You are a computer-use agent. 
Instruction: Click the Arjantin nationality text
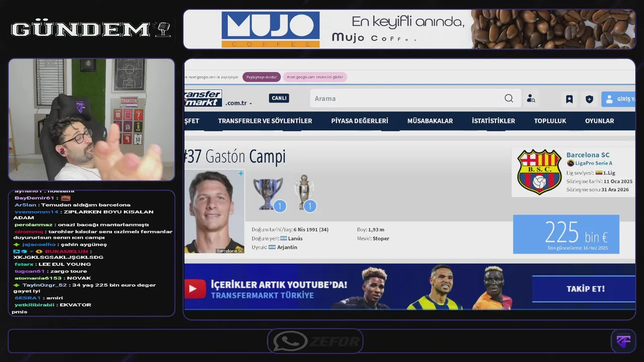[x=287, y=247]
